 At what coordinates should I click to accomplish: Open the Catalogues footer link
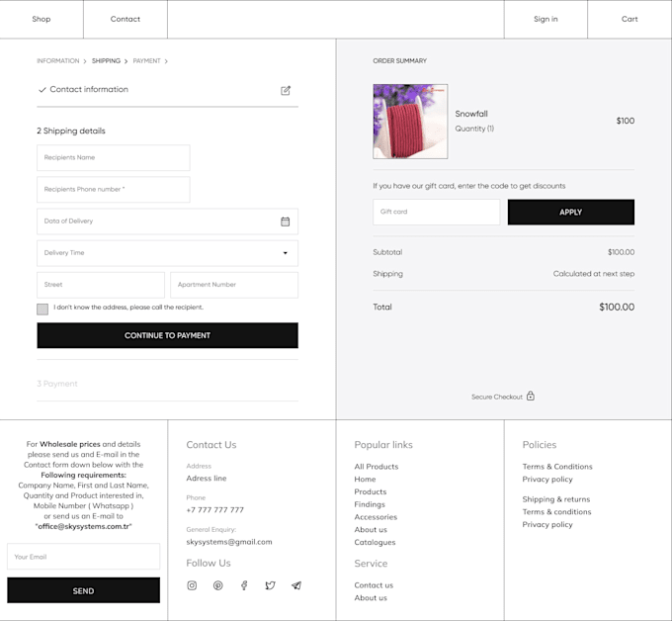(x=375, y=542)
